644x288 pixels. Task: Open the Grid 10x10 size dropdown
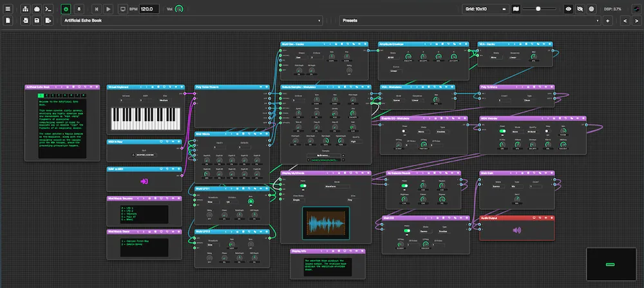click(x=486, y=8)
